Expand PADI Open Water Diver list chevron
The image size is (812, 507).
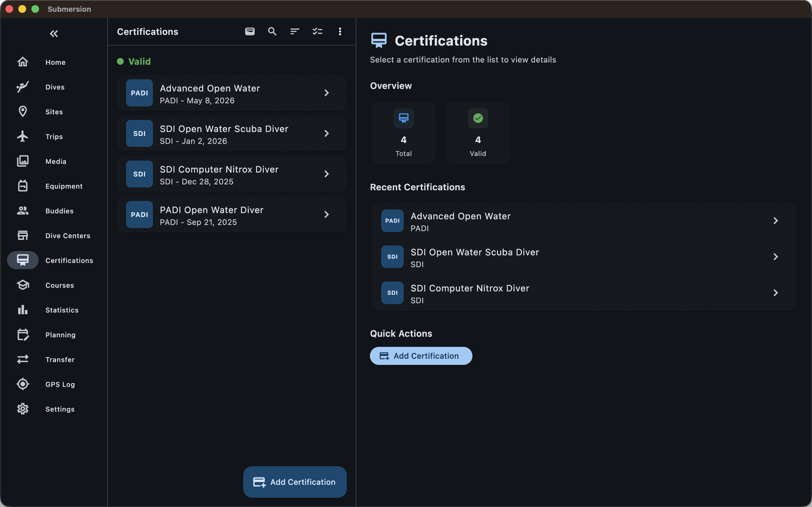[327, 215]
